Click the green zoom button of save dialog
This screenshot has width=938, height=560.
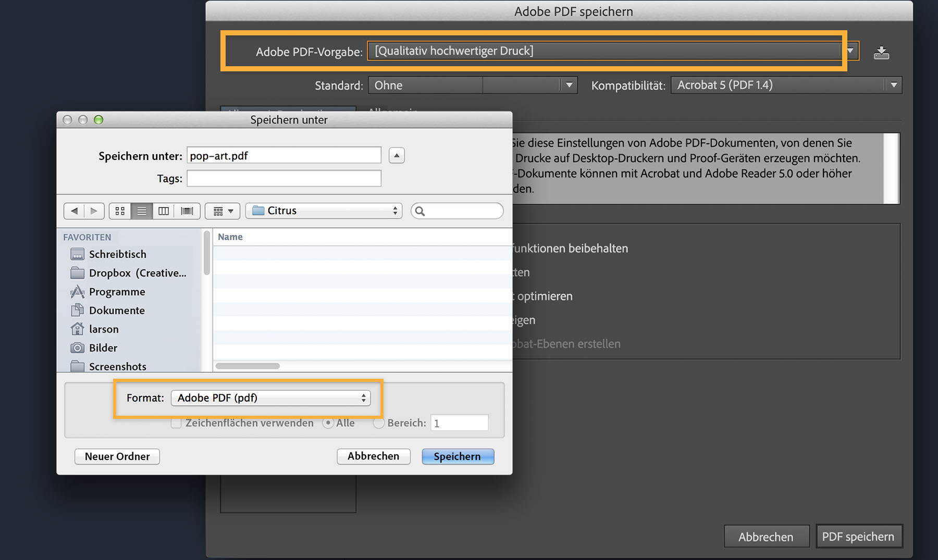click(x=98, y=120)
